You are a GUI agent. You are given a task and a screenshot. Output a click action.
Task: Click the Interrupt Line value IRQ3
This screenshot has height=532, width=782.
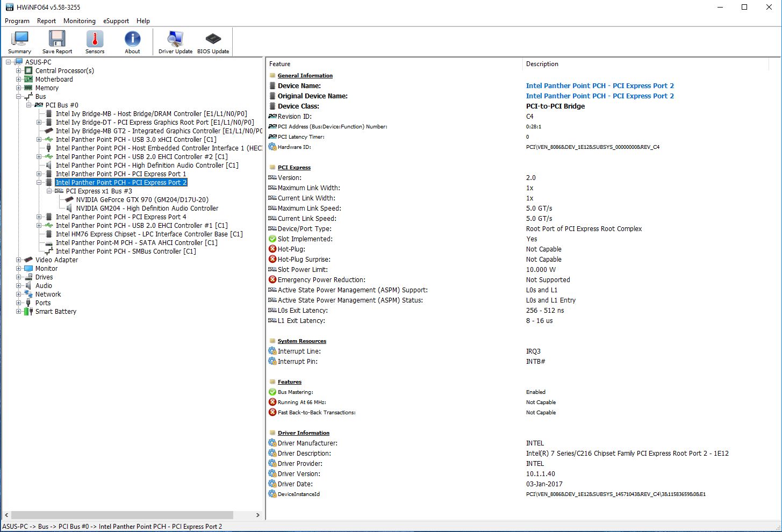point(533,351)
